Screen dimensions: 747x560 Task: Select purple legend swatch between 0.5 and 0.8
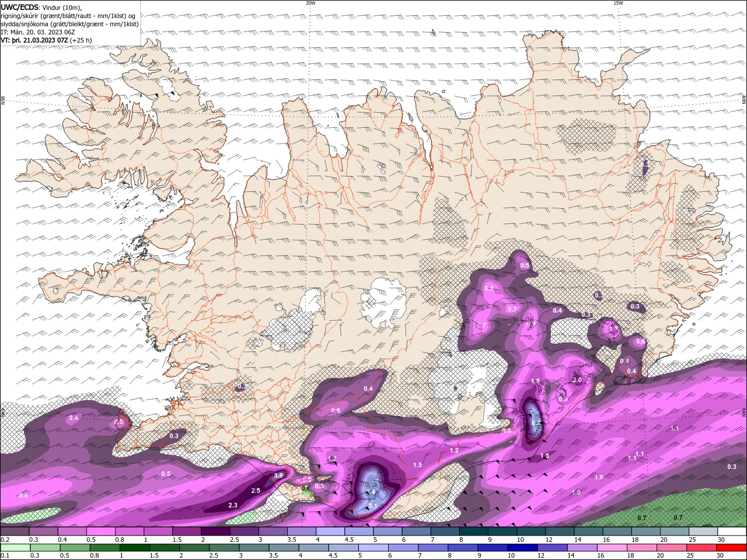(100, 531)
